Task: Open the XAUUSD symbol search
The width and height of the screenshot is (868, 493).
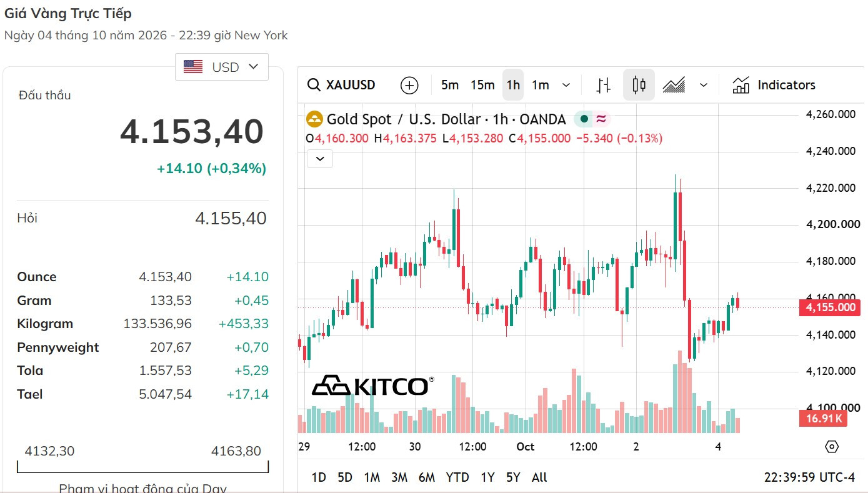Action: pyautogui.click(x=342, y=85)
